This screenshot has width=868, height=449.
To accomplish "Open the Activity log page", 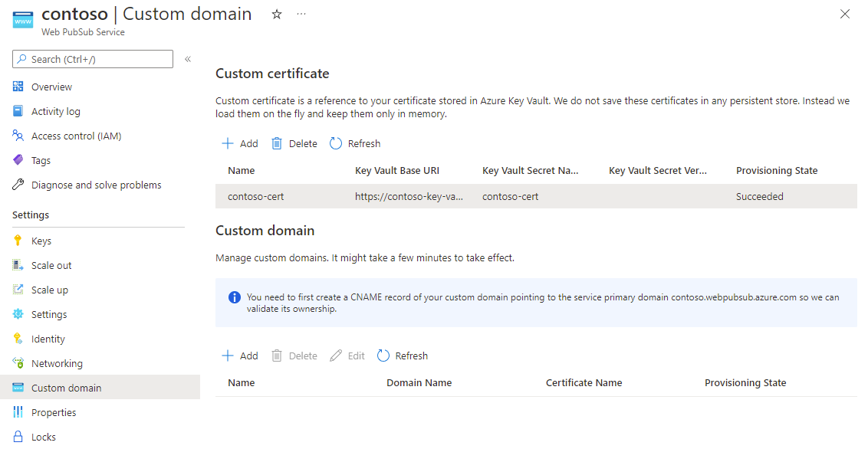I will click(x=55, y=110).
